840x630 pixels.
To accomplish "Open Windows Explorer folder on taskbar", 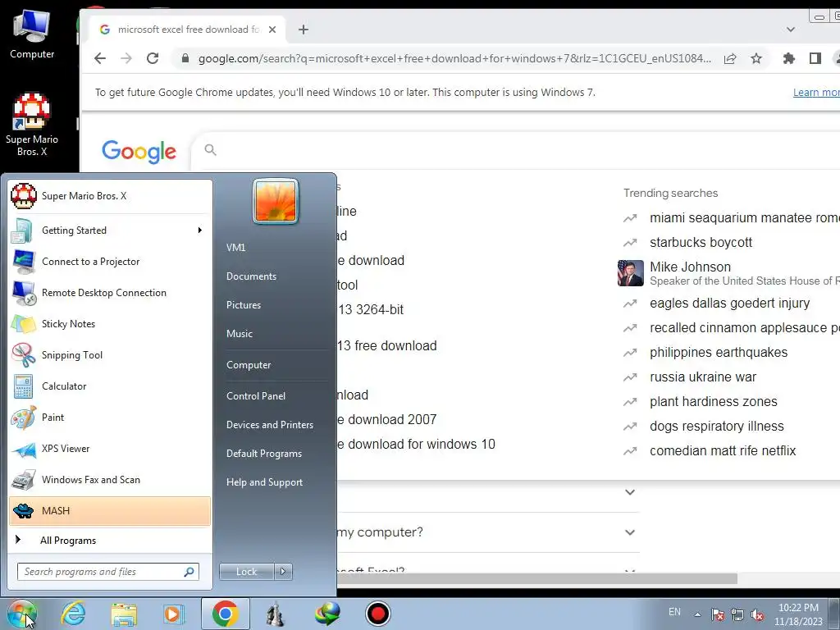I will tap(124, 614).
